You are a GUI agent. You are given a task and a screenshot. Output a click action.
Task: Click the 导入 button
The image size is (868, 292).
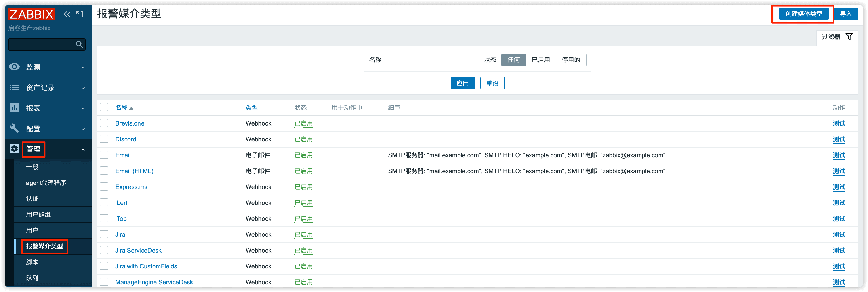click(845, 14)
